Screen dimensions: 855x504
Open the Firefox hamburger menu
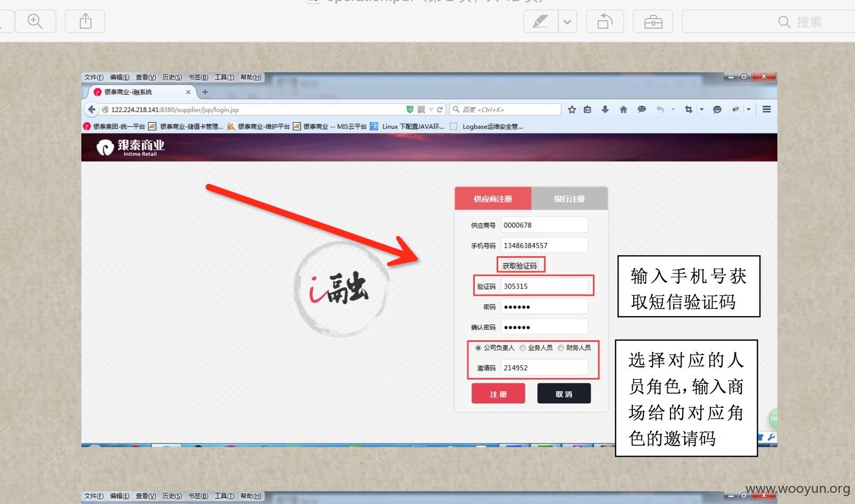(x=767, y=110)
